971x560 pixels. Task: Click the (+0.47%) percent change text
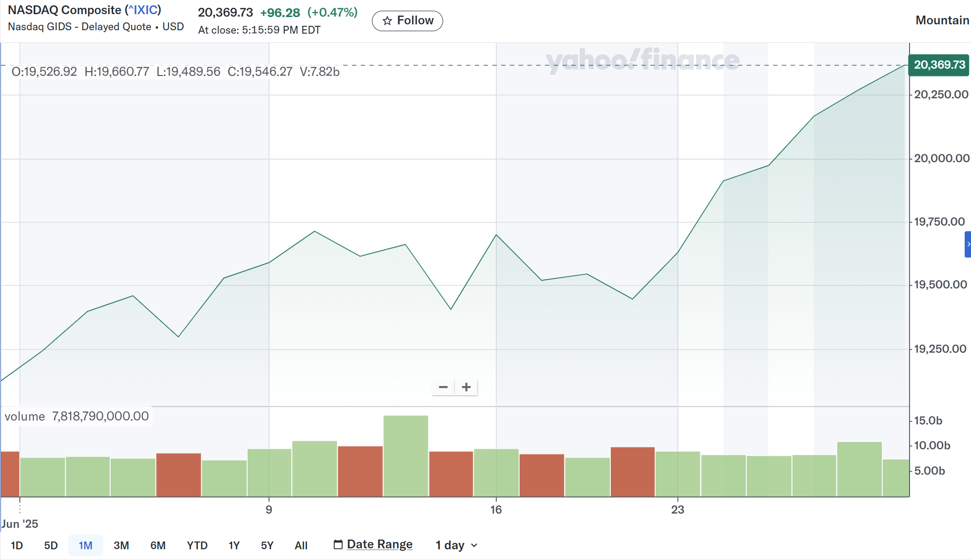[x=332, y=13]
